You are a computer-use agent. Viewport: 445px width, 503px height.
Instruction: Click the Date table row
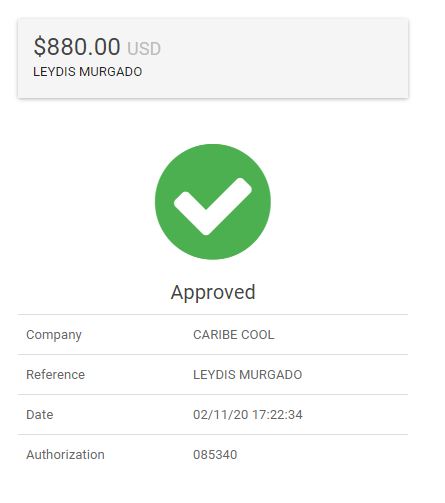[x=213, y=415]
